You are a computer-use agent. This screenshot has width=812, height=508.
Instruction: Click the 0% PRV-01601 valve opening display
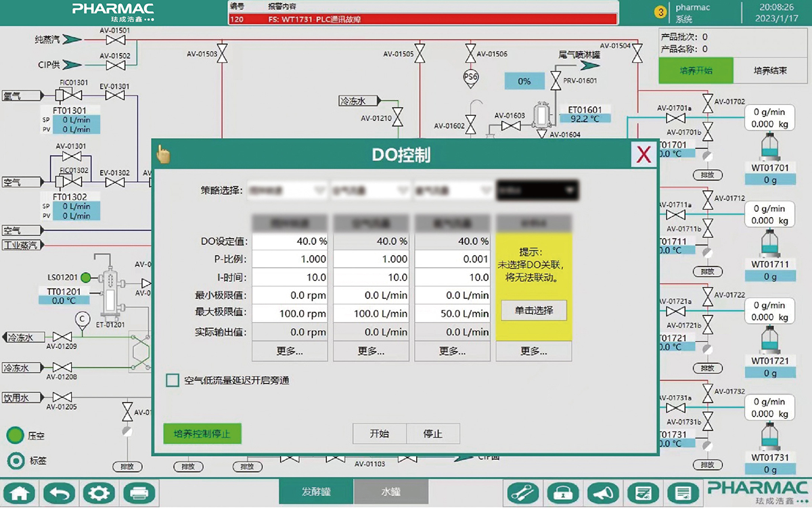click(x=524, y=81)
